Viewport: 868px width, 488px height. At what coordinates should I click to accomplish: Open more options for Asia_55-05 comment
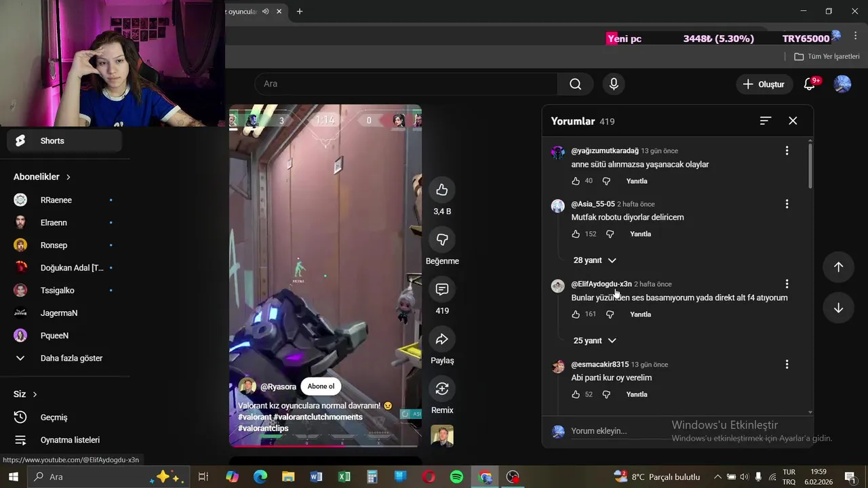tap(787, 203)
